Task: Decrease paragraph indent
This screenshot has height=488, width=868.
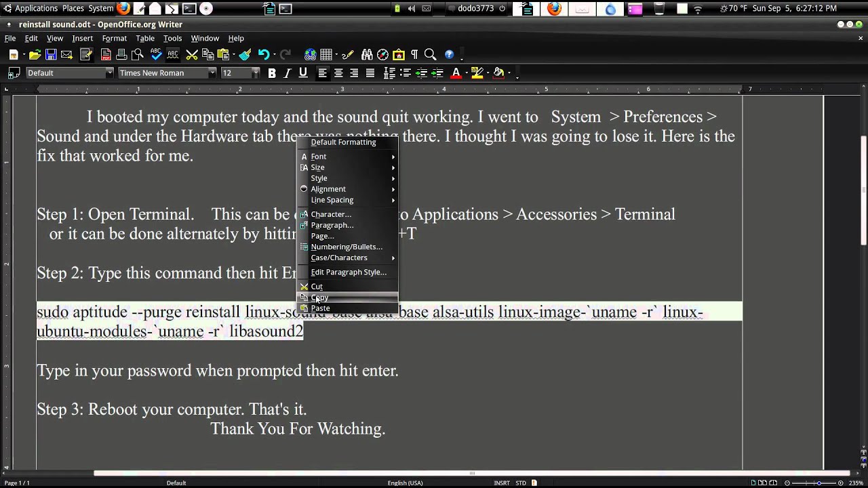Action: [421, 73]
